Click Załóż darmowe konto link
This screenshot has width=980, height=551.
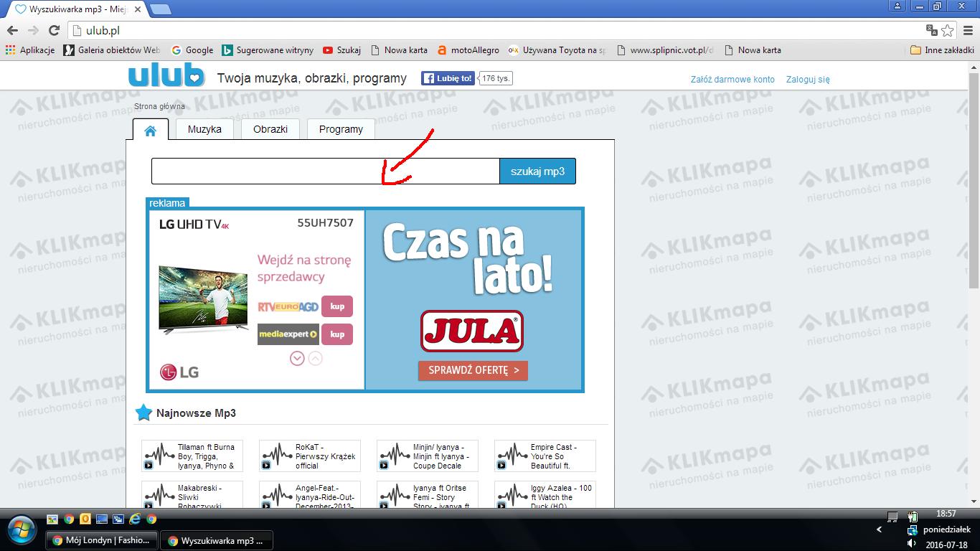pos(732,80)
